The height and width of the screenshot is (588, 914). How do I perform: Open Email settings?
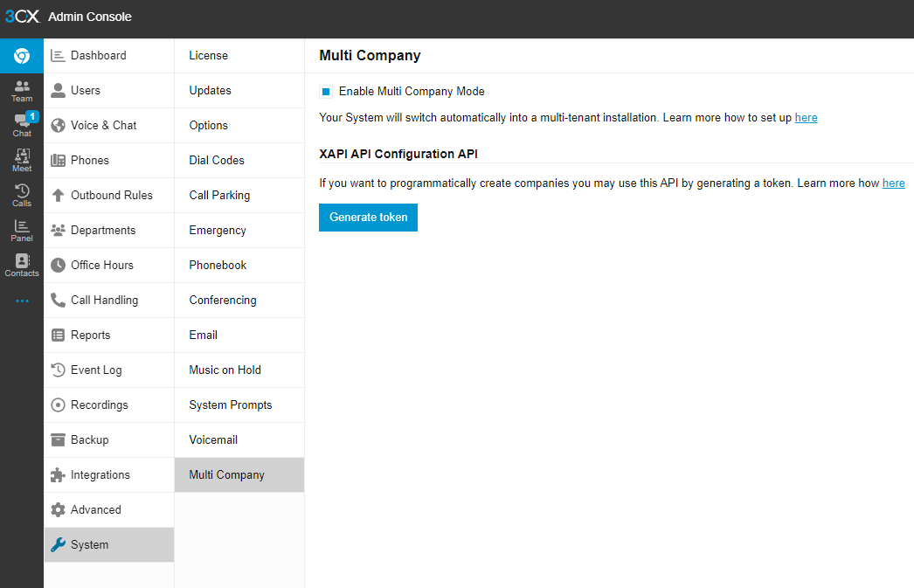point(239,336)
